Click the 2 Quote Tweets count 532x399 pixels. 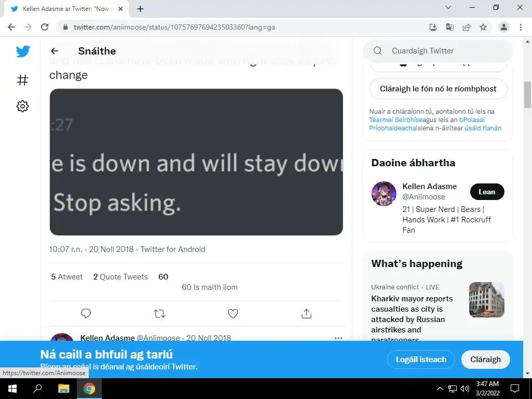click(x=121, y=277)
